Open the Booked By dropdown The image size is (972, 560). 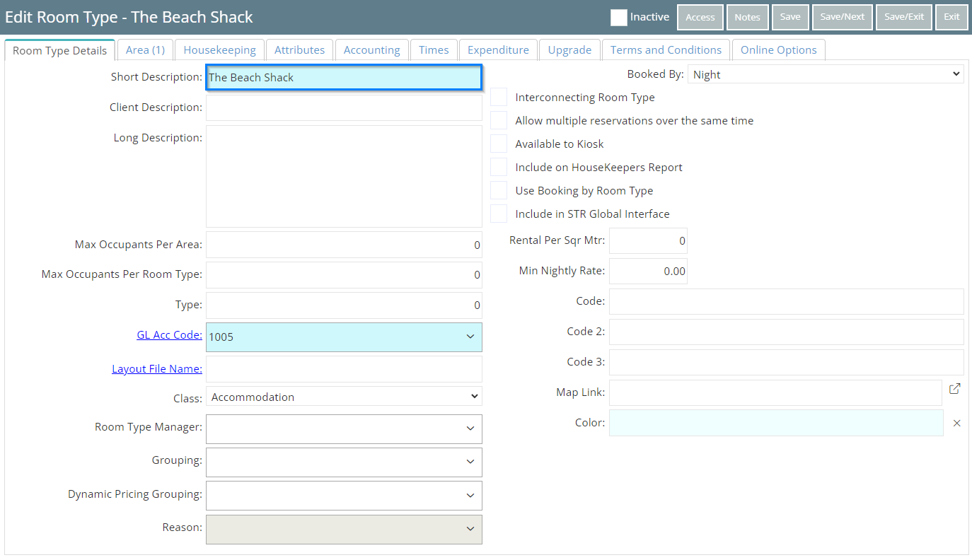tap(825, 74)
